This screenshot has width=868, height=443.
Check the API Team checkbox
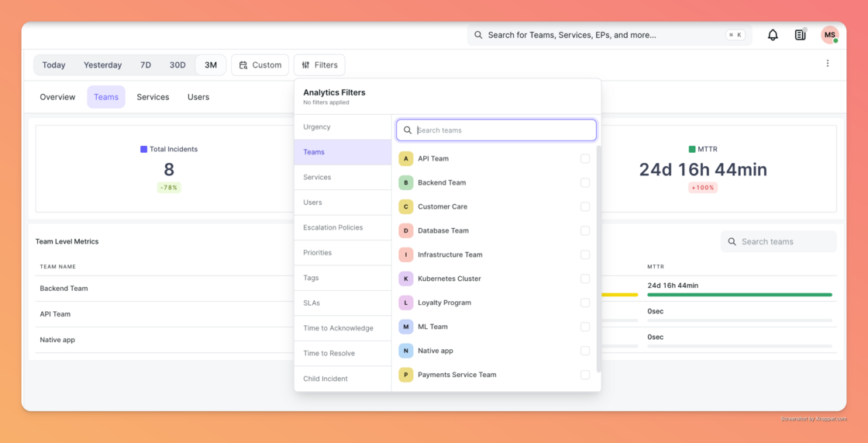pyautogui.click(x=585, y=158)
